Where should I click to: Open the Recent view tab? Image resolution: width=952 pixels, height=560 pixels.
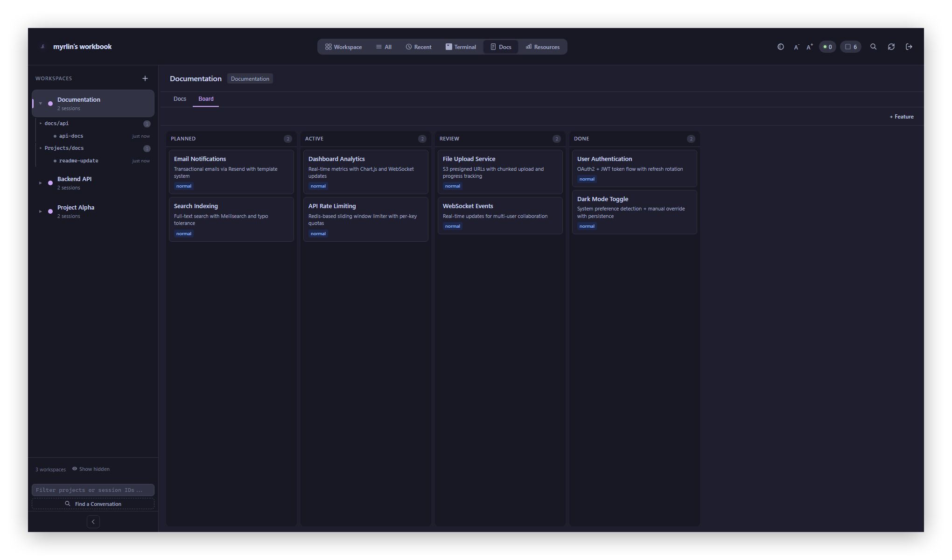(x=419, y=47)
